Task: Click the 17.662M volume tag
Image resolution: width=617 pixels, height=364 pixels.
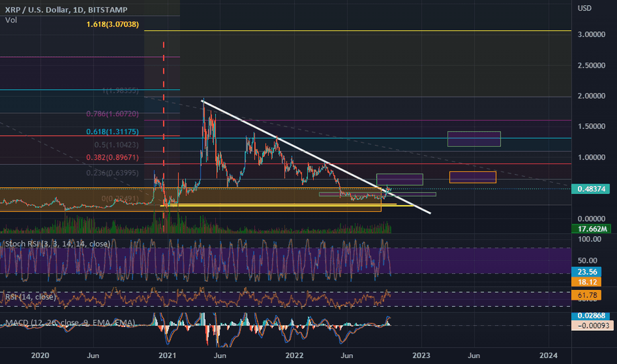Action: (x=591, y=228)
